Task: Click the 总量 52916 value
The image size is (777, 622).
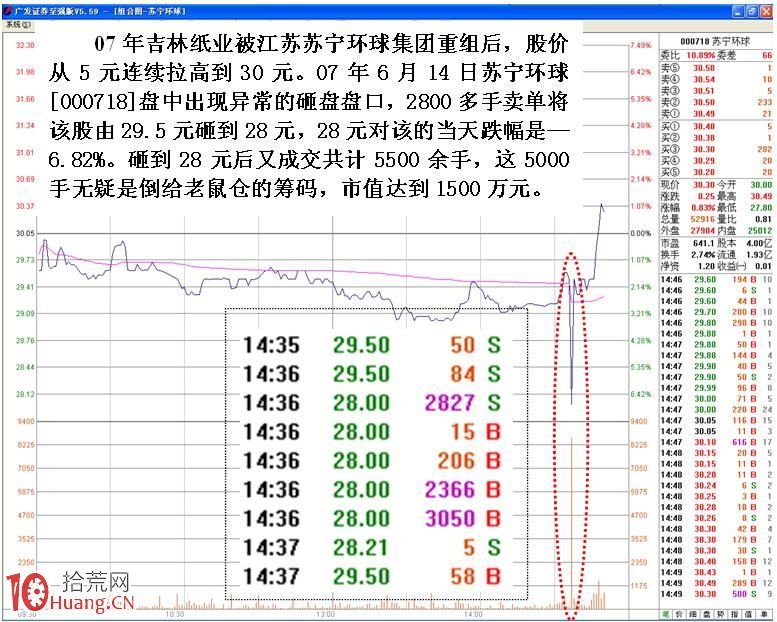Action: pos(703,219)
